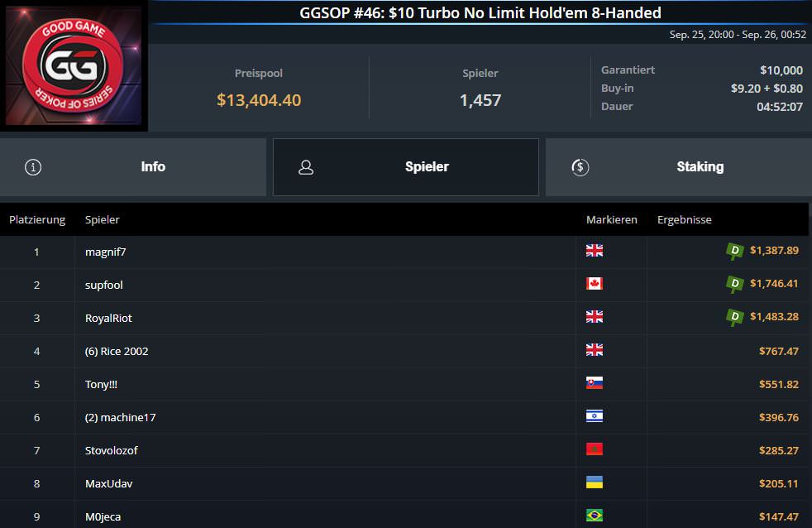812x528 pixels.
Task: Click the green deal badge for magnif7
Action: point(734,251)
